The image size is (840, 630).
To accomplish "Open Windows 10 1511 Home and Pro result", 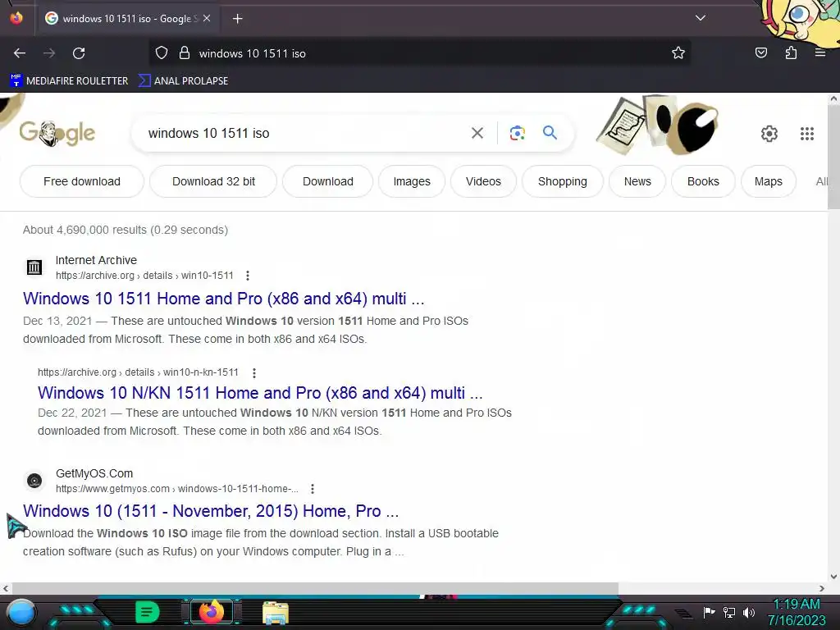I will [x=223, y=299].
